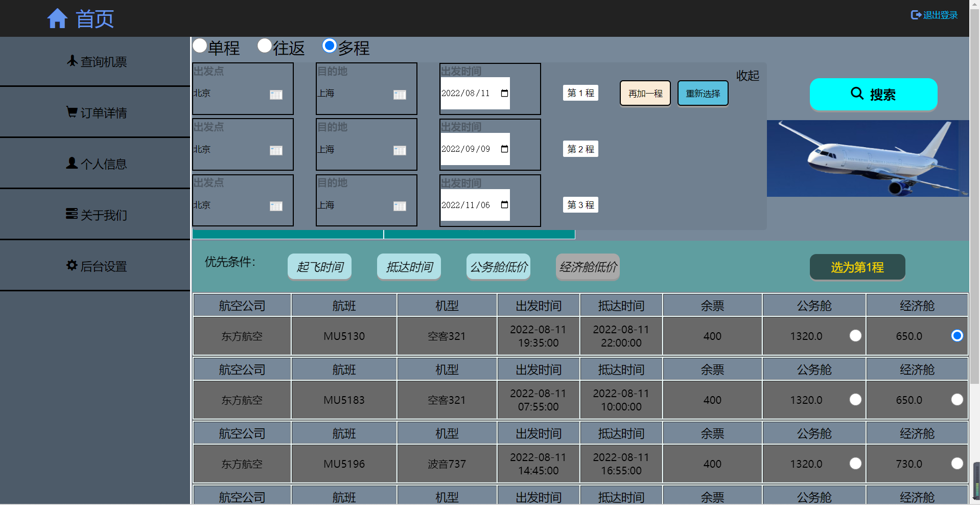Click the user icon beside 个人信息

tap(72, 163)
